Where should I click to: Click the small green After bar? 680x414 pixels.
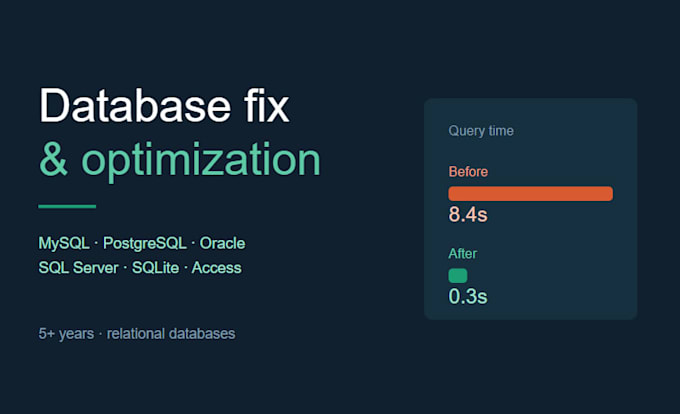click(458, 276)
